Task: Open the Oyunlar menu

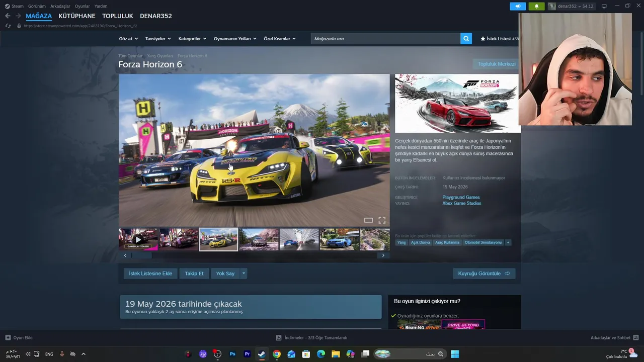Action: point(83,6)
